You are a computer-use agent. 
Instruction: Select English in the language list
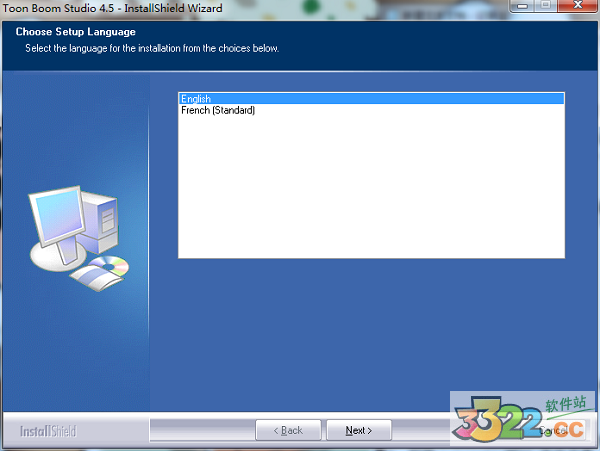[x=371, y=99]
